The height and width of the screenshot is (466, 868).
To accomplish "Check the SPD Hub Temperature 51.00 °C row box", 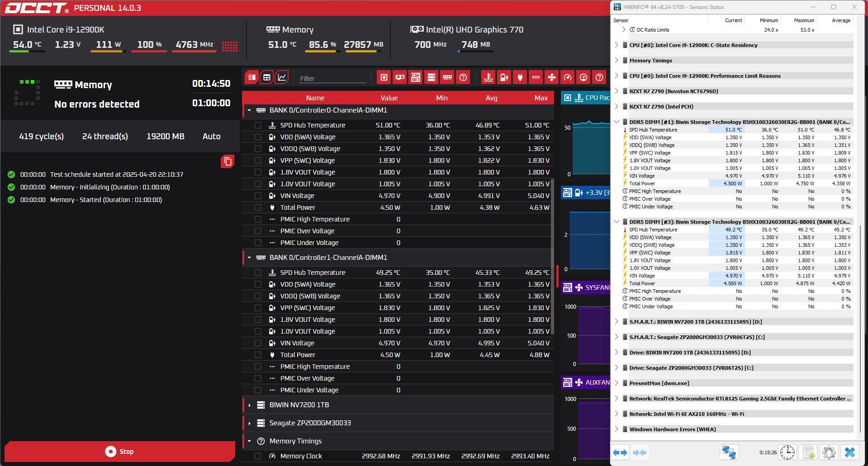I will click(258, 125).
